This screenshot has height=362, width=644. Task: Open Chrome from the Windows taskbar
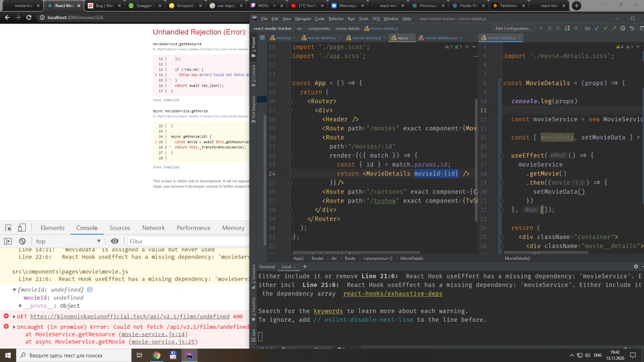pyautogui.click(x=156, y=355)
